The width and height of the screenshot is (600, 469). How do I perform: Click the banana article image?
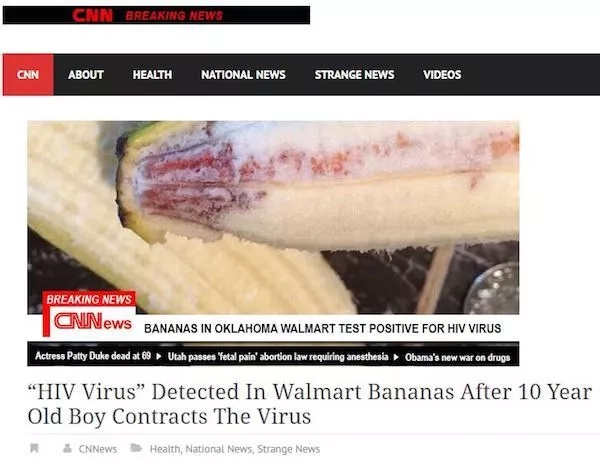[x=273, y=217]
